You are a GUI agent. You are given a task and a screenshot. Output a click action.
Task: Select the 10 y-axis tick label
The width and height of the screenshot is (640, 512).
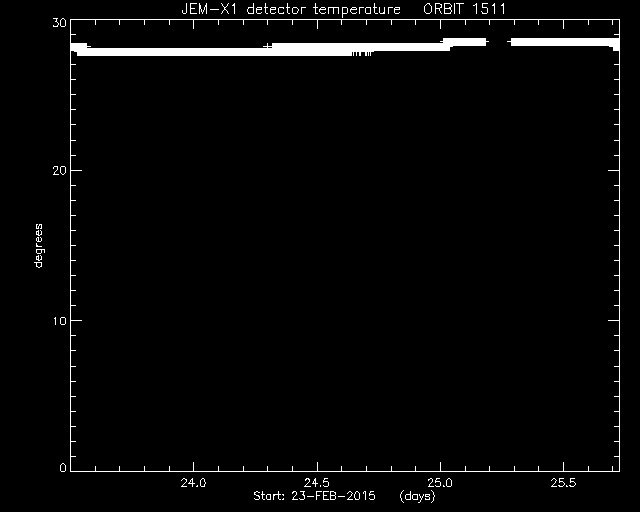59,321
